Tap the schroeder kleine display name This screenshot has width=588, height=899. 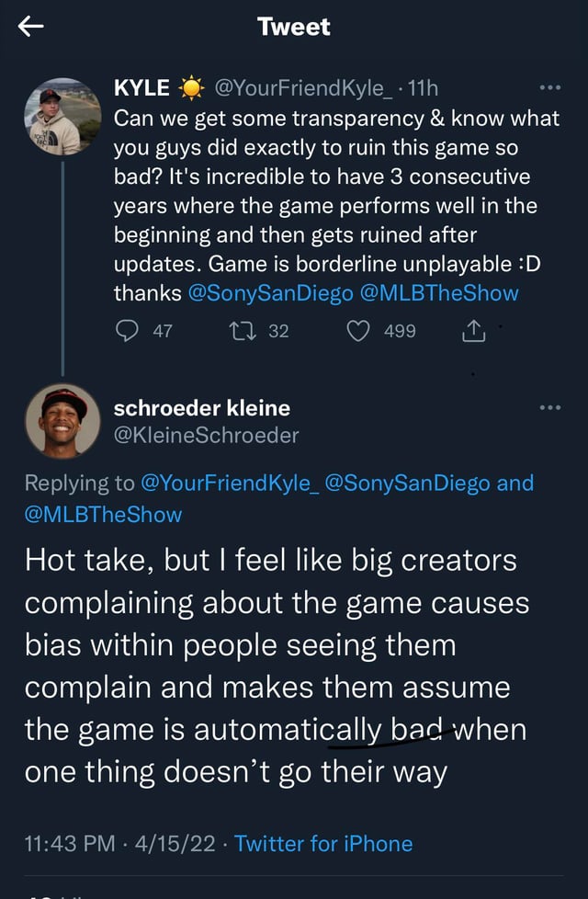click(200, 406)
